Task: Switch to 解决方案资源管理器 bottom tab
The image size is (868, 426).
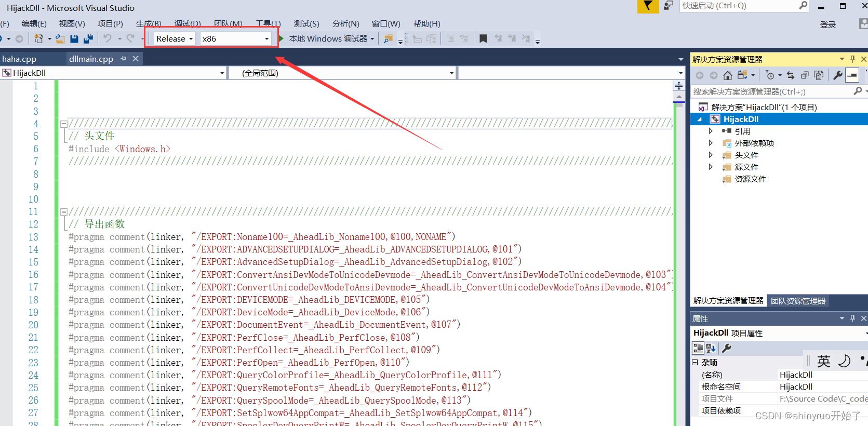Action: [x=728, y=301]
